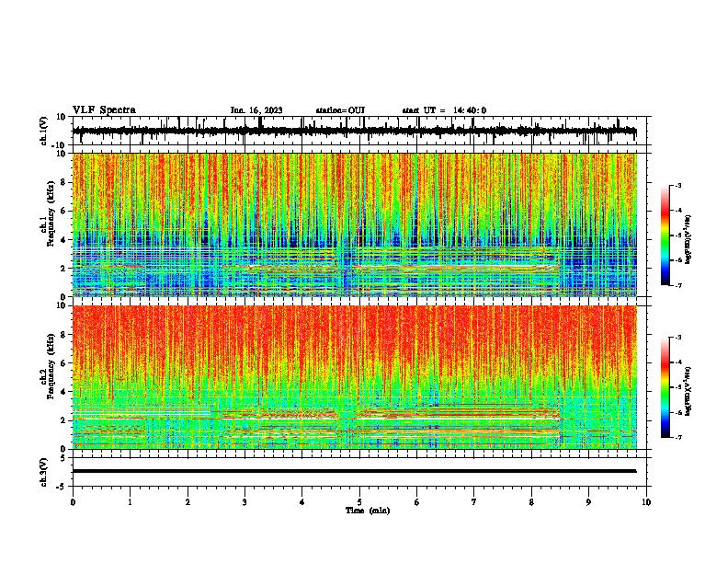728x563 pixels.
Task: Click inside the ch.2 spectrogram panel
Action: [x=355, y=377]
